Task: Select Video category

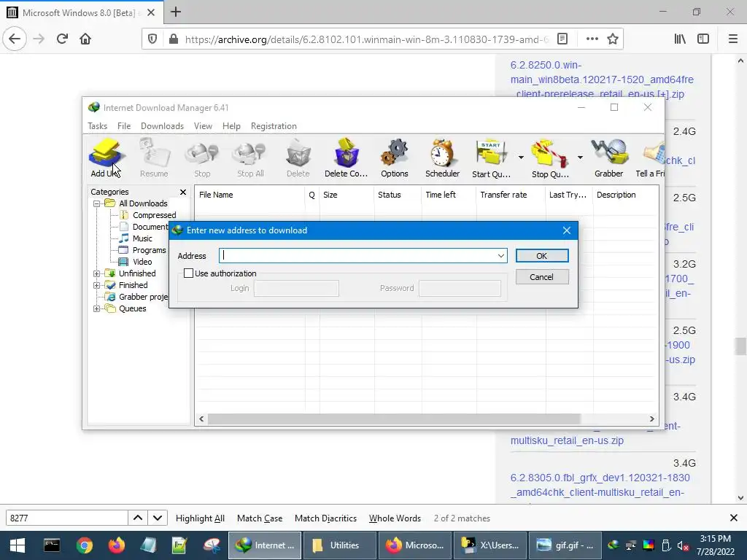Action: pos(142,262)
